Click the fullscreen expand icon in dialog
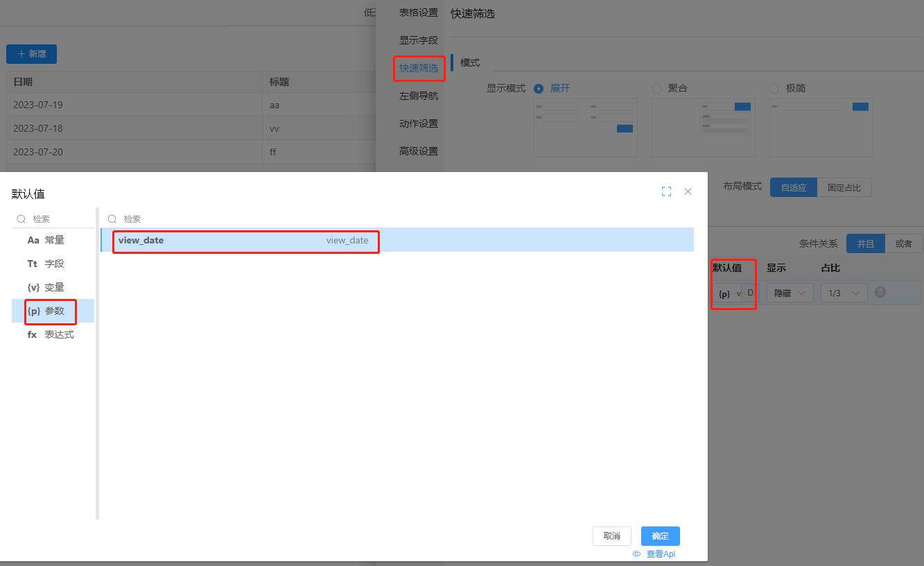 click(x=666, y=191)
